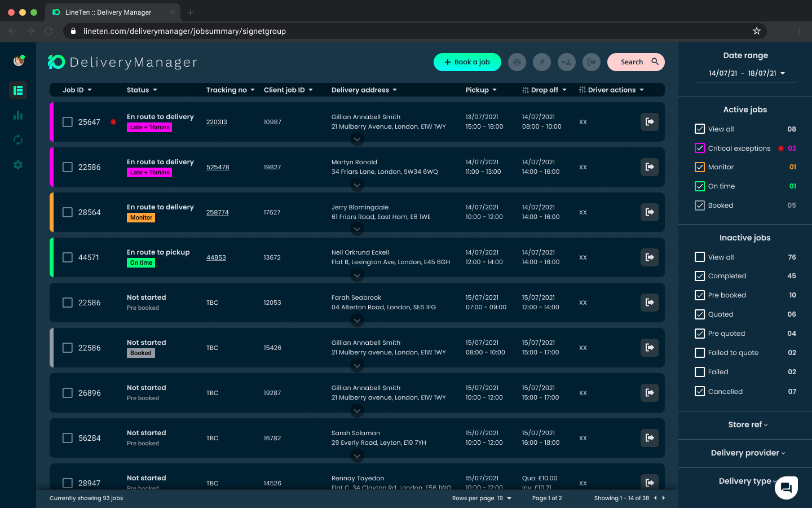Enable the Failed to quote checkbox
This screenshot has width=812, height=508.
[x=700, y=353]
